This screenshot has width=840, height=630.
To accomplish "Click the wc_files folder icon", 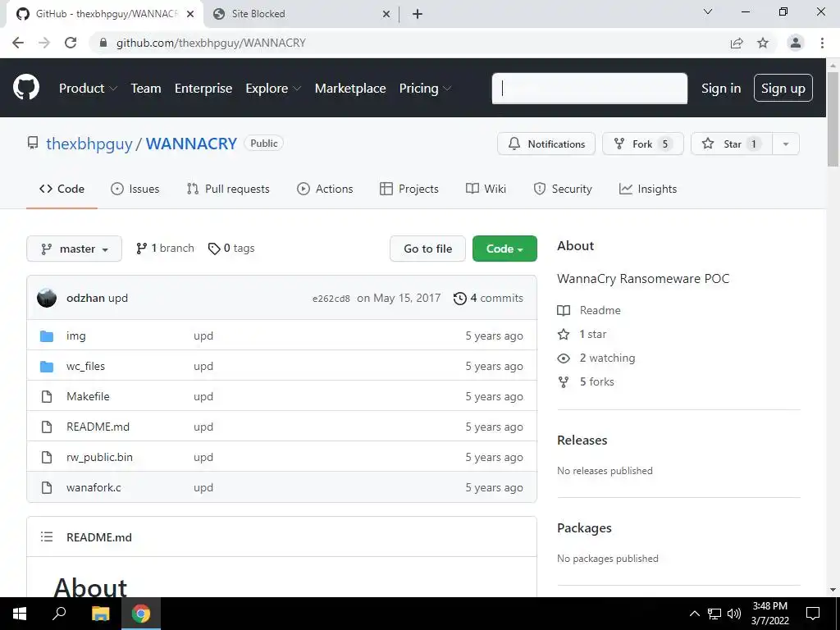I will point(47,367).
